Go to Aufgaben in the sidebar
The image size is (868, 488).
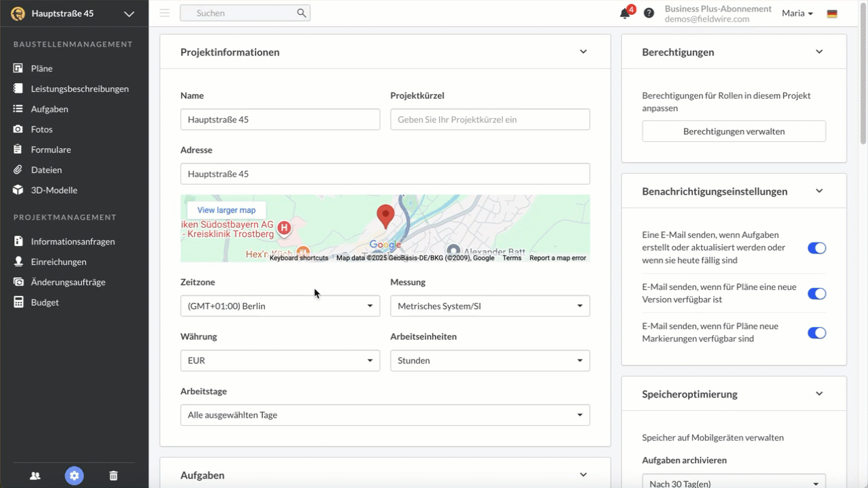tap(49, 109)
